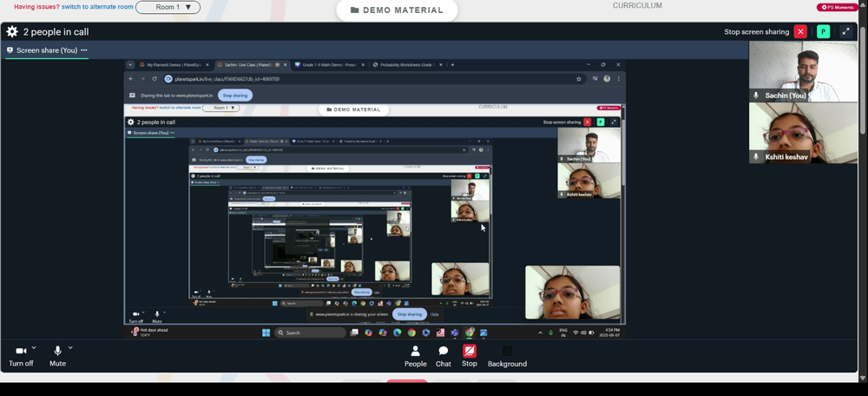The height and width of the screenshot is (396, 868).
Task: Open the tab search dropdown arrow in shared browser
Action: [130, 65]
